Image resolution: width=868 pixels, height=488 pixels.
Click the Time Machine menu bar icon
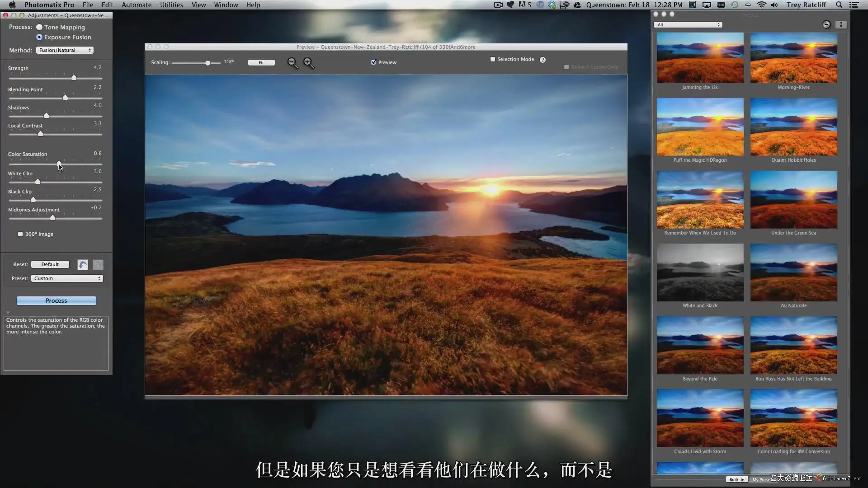pyautogui.click(x=735, y=5)
